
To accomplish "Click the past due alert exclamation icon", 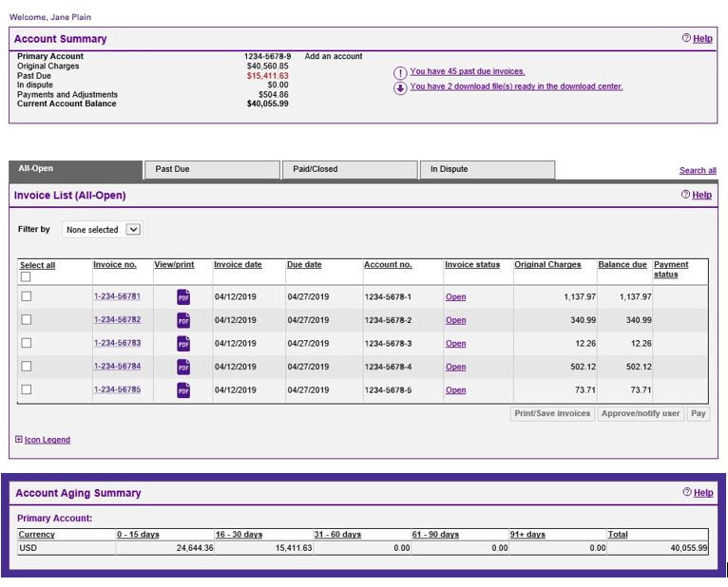I will click(x=400, y=73).
